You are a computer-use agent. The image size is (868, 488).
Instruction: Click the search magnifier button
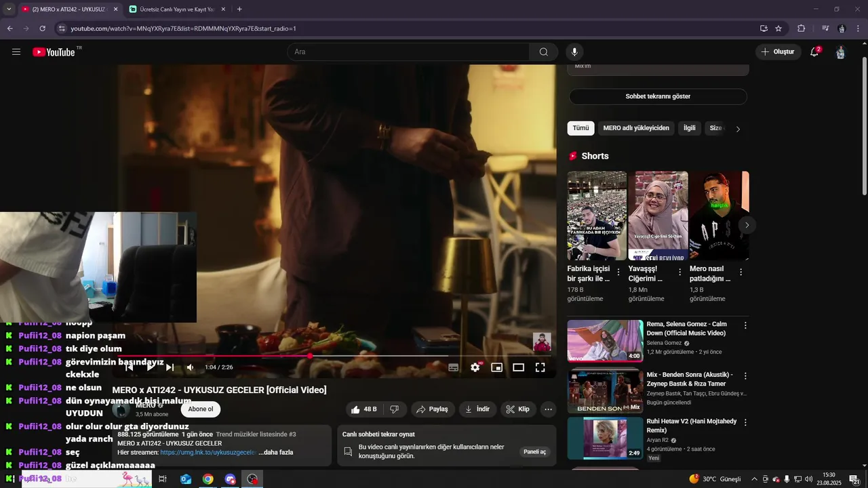click(544, 52)
